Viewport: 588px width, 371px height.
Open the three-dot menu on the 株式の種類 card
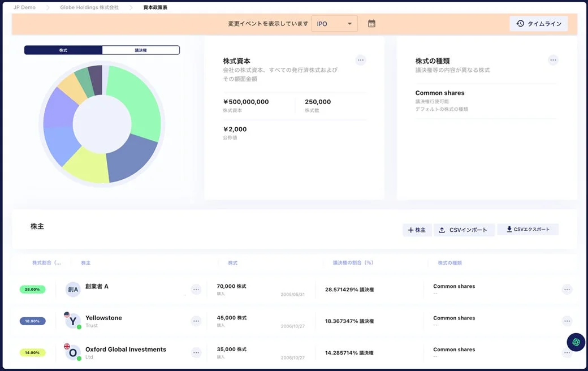click(553, 60)
